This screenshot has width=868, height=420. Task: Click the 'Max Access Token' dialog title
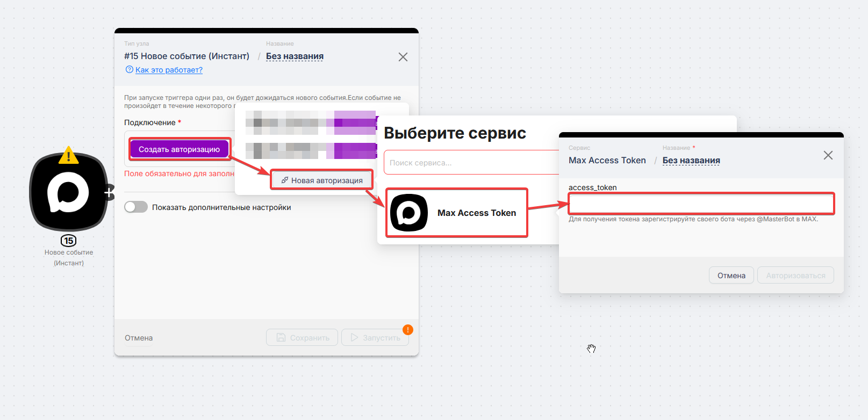(607, 161)
